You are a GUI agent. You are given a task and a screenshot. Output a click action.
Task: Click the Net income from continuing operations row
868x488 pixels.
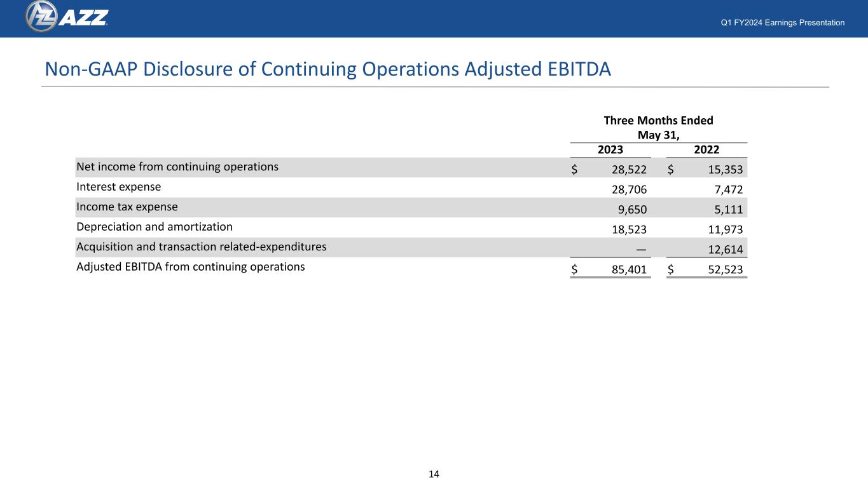411,168
